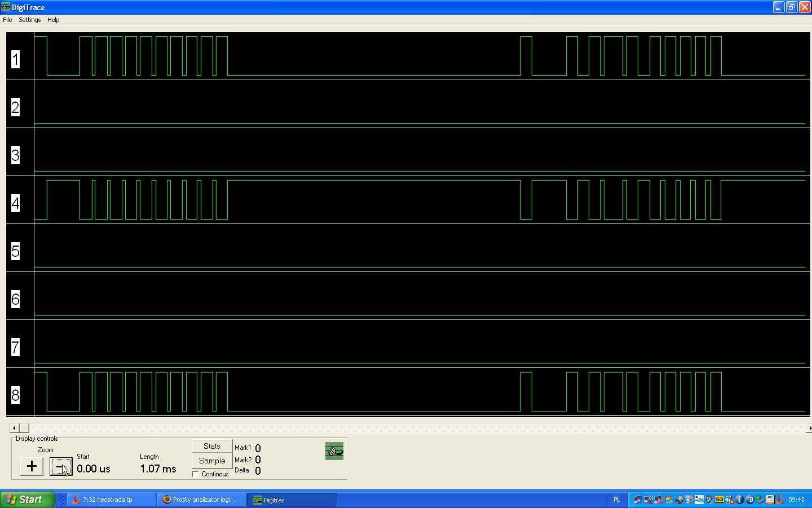The width and height of the screenshot is (812, 508).
Task: Click the Delta value
Action: pos(258,471)
